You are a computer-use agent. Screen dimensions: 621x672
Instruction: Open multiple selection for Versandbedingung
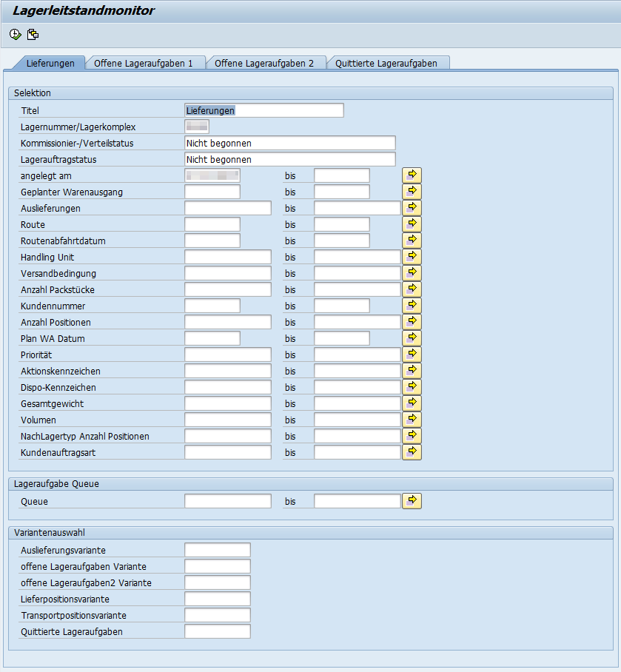(412, 273)
